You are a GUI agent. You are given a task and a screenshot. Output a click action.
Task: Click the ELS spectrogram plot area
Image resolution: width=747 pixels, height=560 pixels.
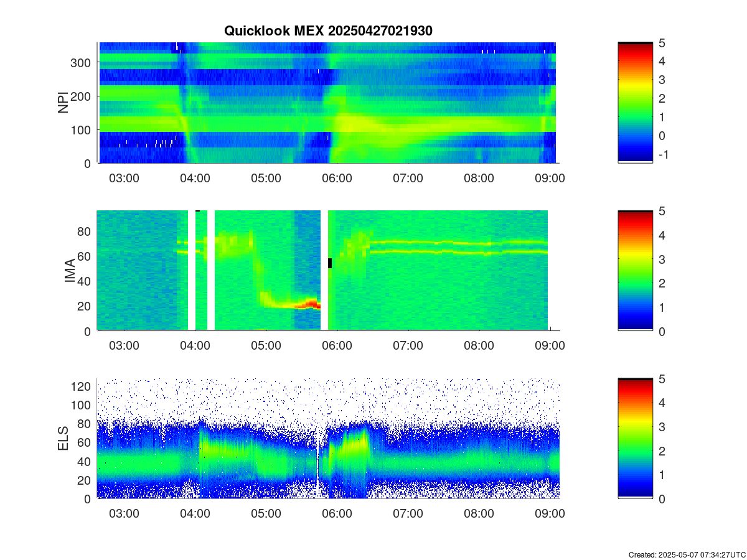coord(328,438)
